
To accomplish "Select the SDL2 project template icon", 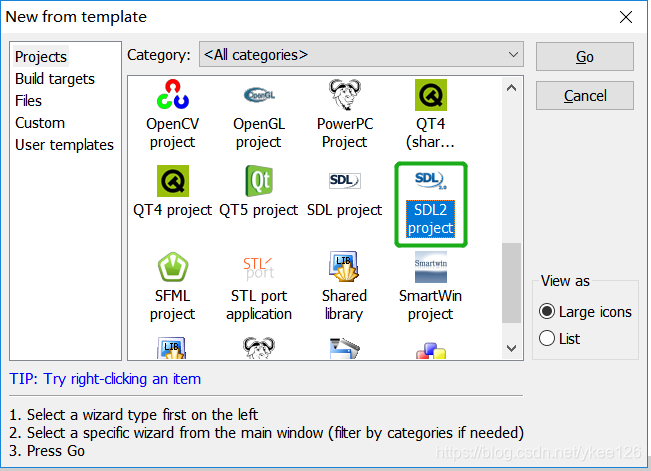I will coord(431,180).
